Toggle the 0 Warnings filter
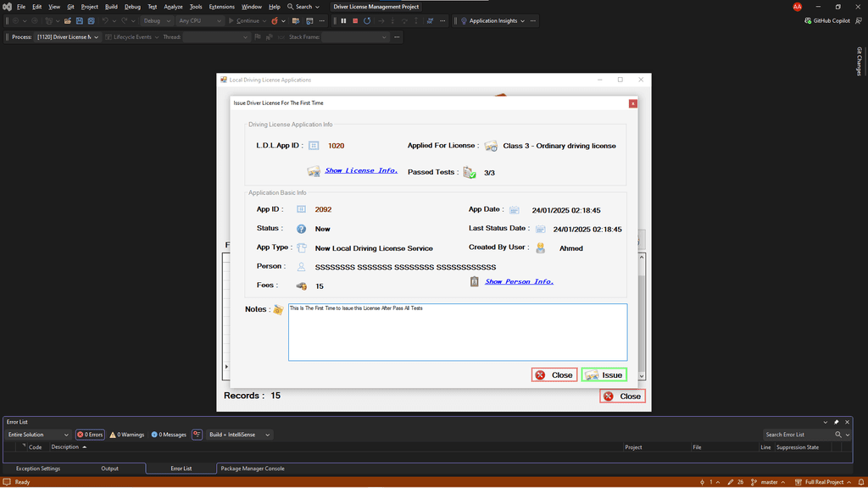This screenshot has height=488, width=868. pyautogui.click(x=127, y=435)
